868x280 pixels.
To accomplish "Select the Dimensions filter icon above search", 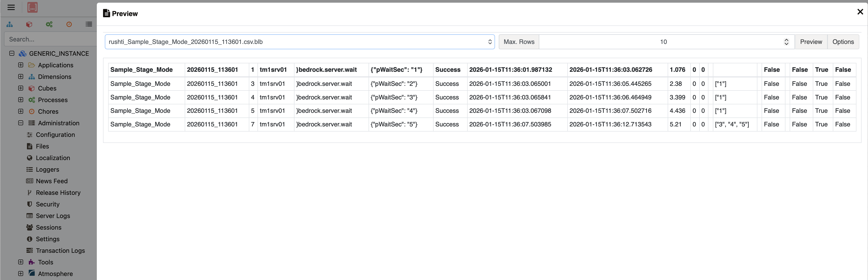I will point(9,24).
